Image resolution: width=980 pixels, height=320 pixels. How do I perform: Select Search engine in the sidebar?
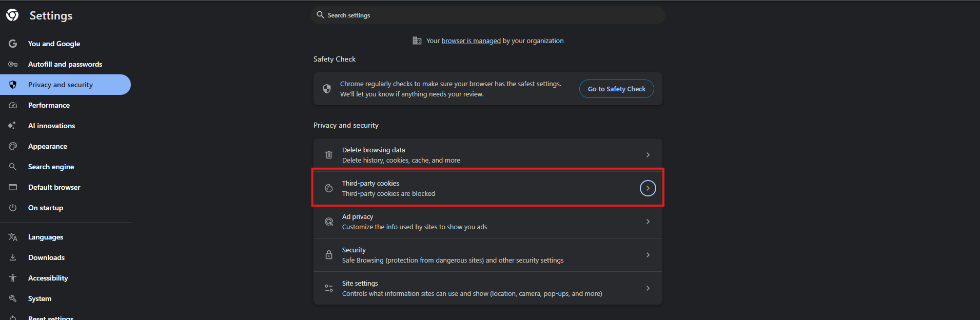click(x=51, y=167)
